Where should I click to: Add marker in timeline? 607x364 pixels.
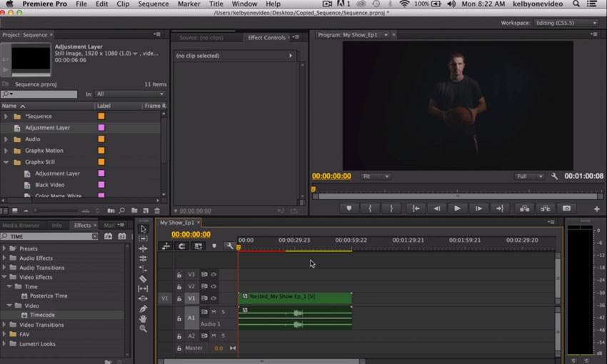pyautogui.click(x=214, y=246)
